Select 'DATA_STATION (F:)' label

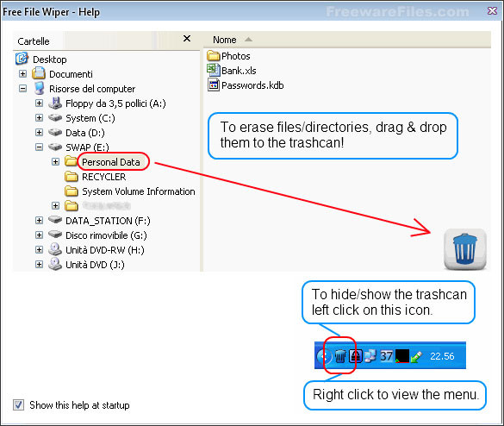[108, 221]
